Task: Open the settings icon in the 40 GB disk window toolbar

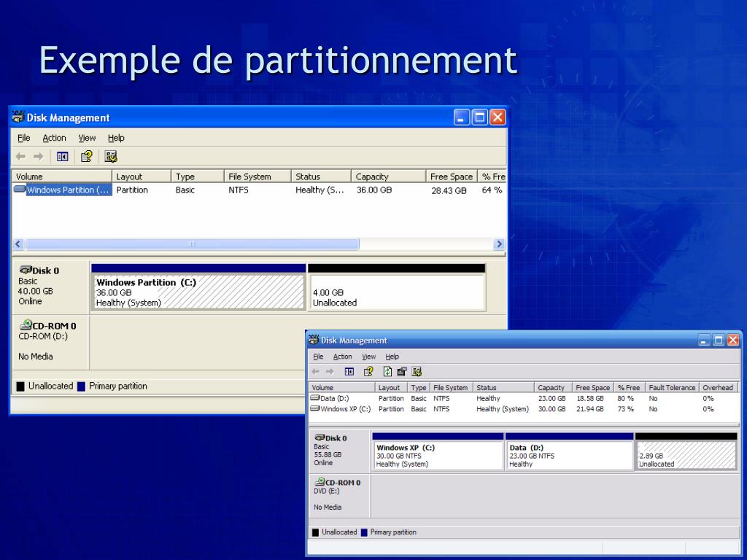Action: (111, 156)
